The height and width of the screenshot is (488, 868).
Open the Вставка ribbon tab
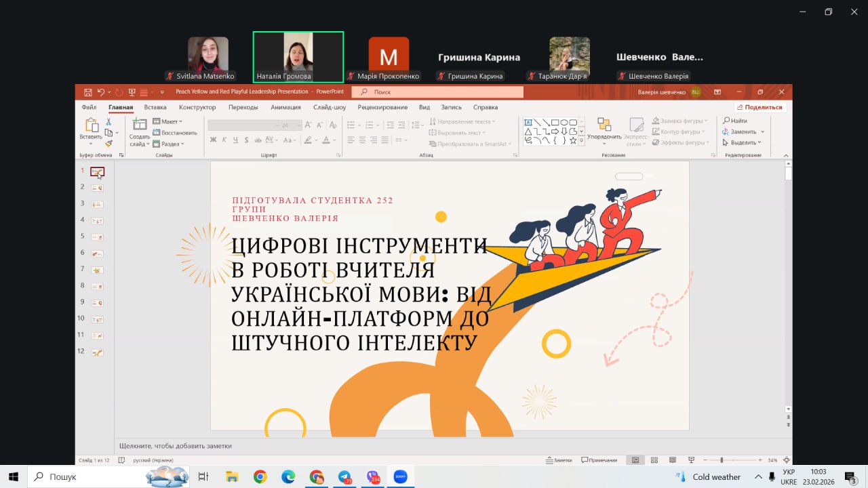155,107
